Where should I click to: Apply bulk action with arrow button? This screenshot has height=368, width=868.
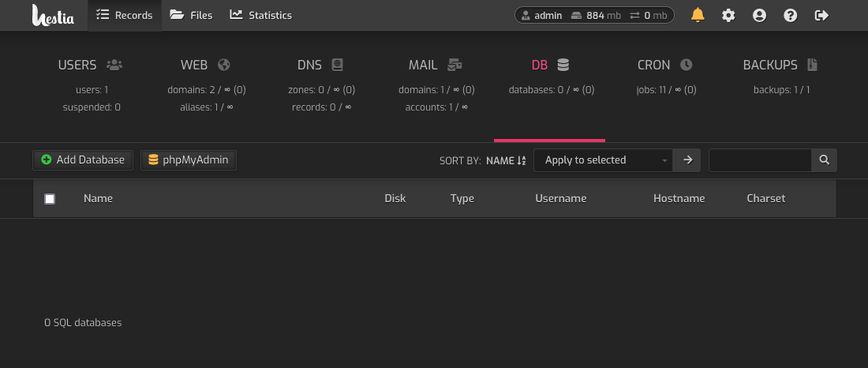click(x=687, y=160)
